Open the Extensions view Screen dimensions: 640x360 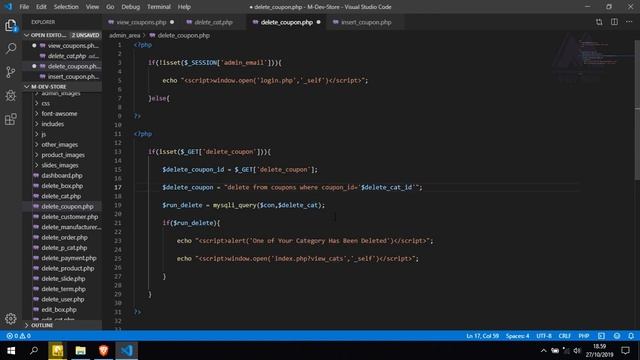11,119
